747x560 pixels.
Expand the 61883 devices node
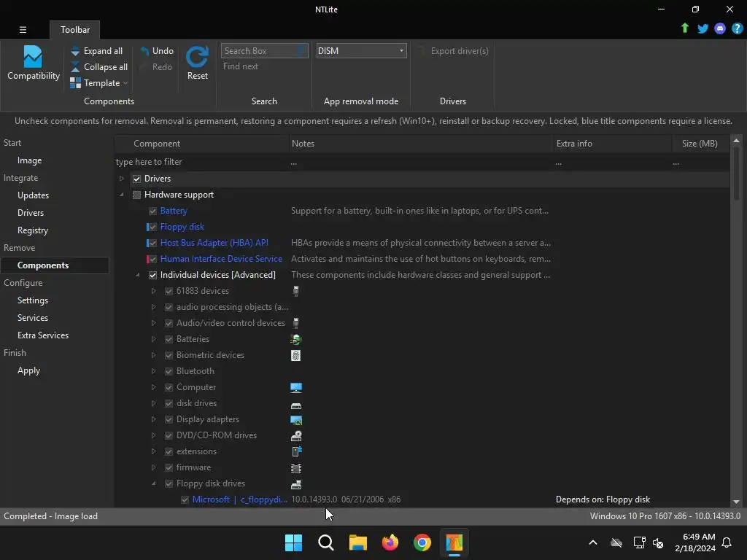tap(153, 291)
